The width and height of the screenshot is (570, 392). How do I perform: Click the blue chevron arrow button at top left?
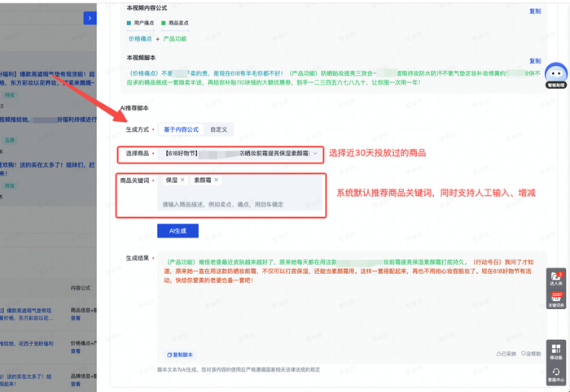coord(90,18)
